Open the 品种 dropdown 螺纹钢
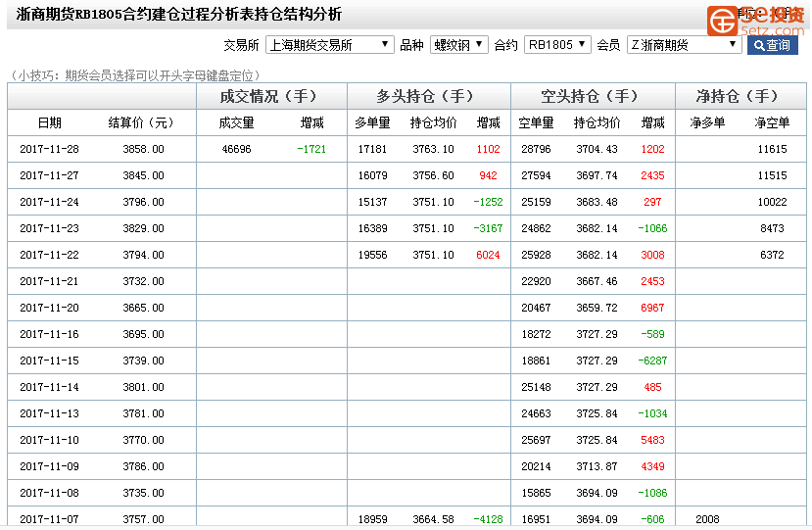 (x=458, y=45)
